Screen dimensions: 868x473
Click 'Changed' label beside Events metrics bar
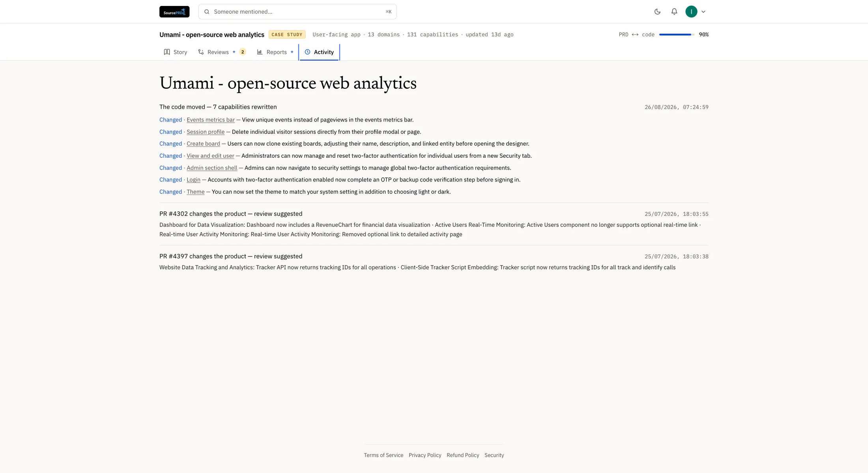170,120
